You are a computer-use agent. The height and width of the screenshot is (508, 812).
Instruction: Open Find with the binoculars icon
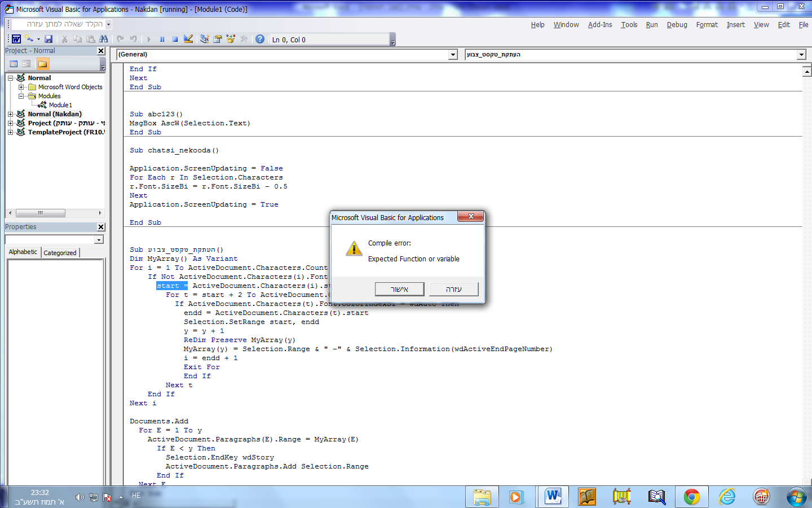103,39
